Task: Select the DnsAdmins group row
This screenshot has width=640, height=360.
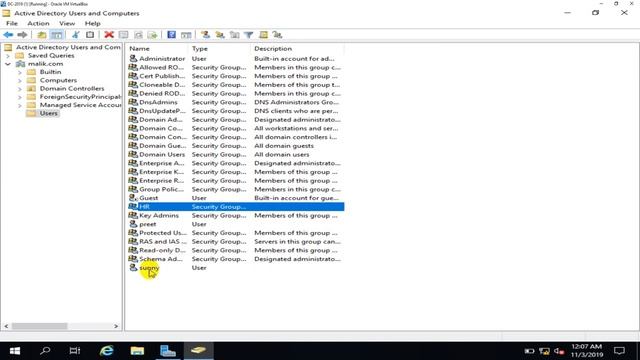Action: pyautogui.click(x=236, y=102)
